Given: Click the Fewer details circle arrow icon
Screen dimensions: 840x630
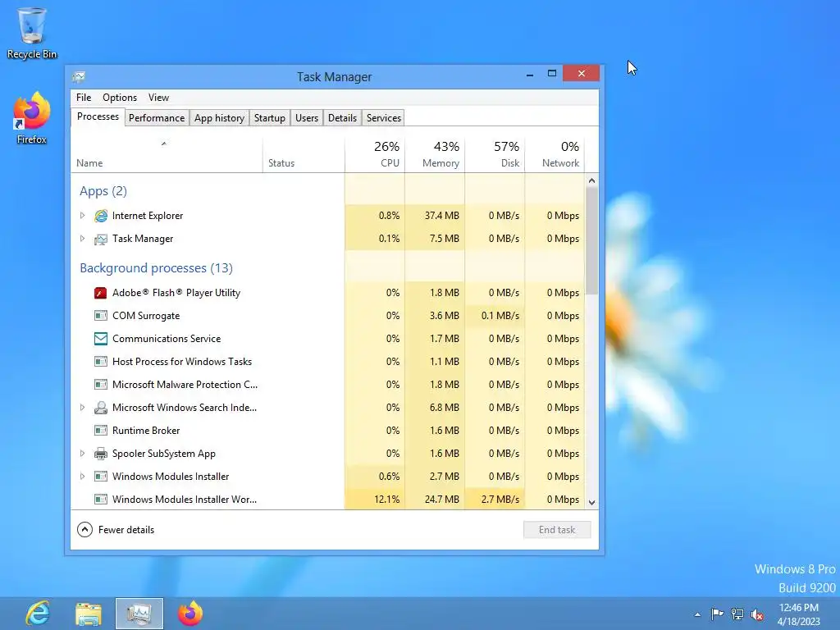Looking at the screenshot, I should coord(84,530).
